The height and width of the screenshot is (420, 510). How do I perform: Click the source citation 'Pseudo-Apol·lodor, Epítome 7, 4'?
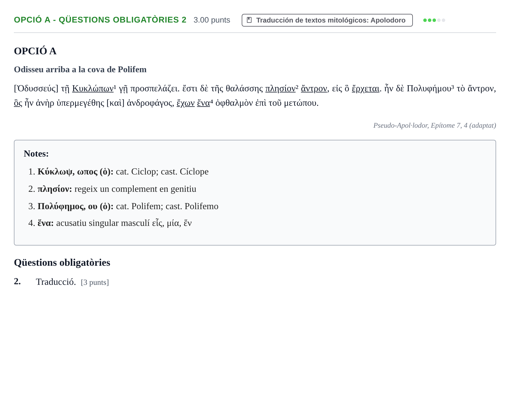(x=435, y=125)
